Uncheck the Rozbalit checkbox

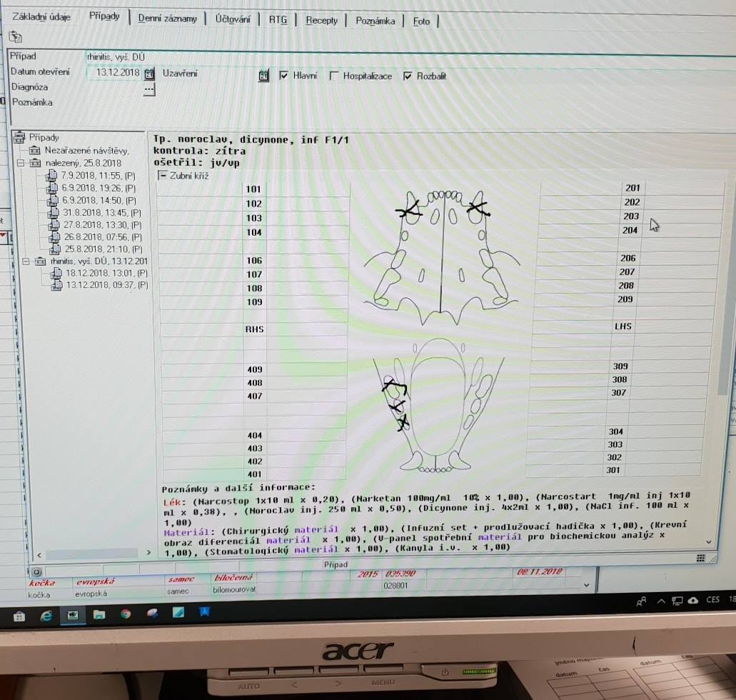pos(408,76)
